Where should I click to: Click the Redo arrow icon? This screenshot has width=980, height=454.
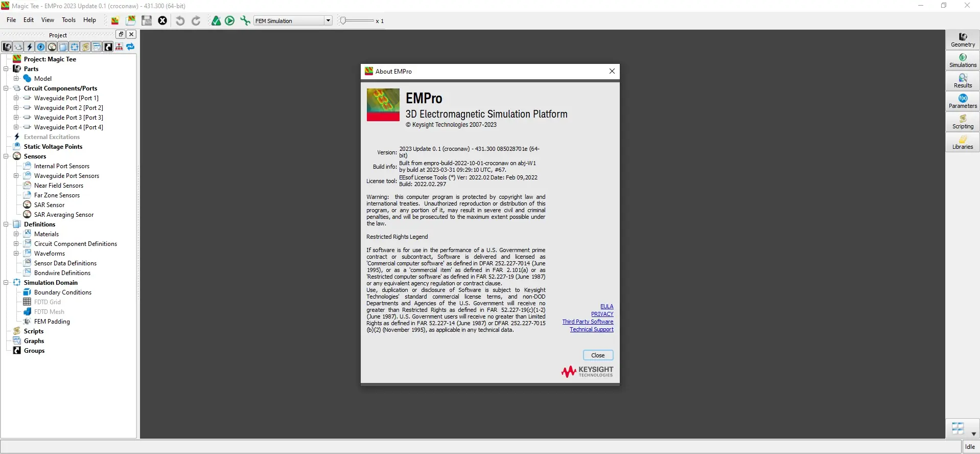coord(196,20)
